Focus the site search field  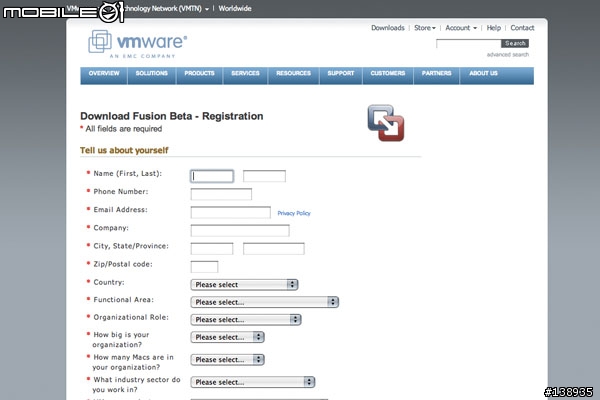(x=469, y=44)
